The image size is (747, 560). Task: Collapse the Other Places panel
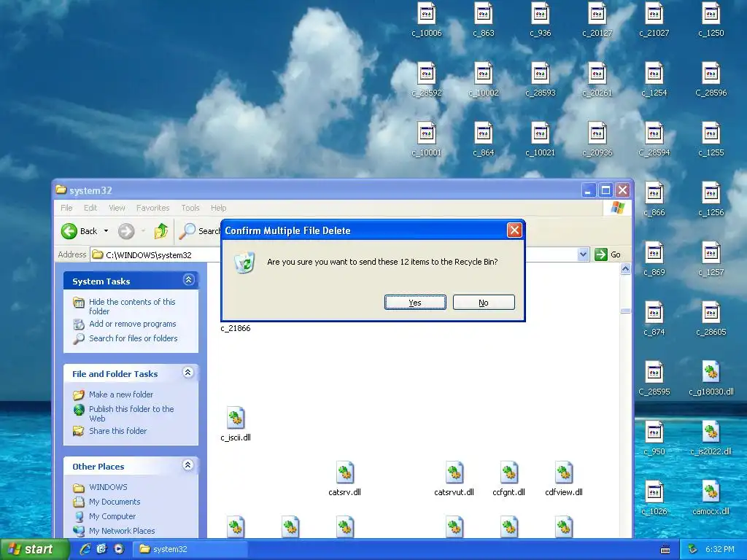[x=188, y=465]
